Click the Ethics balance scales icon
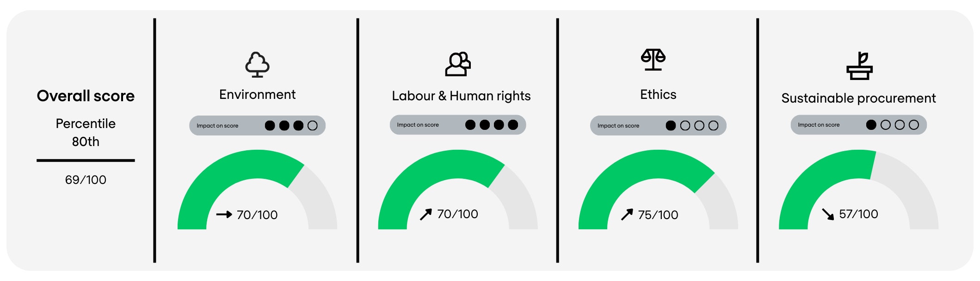The height and width of the screenshot is (281, 980). (x=653, y=60)
